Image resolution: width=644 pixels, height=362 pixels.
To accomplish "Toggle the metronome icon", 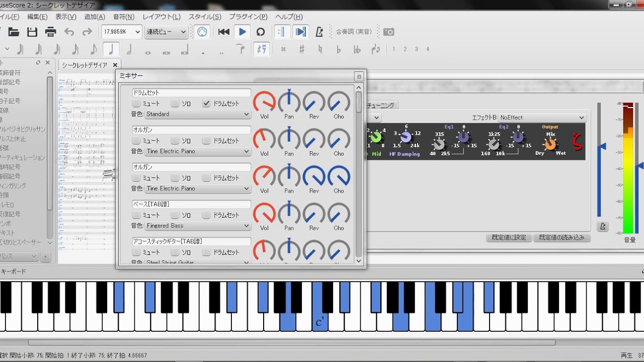I will (319, 32).
